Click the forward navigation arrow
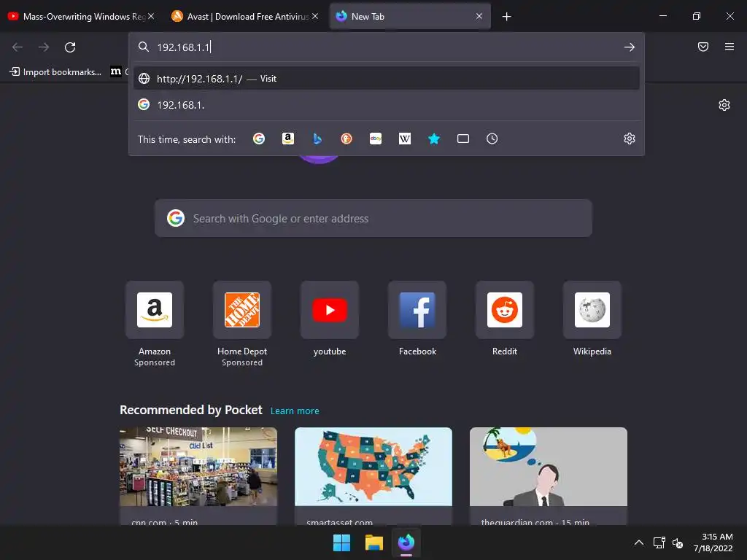747x560 pixels. (44, 47)
